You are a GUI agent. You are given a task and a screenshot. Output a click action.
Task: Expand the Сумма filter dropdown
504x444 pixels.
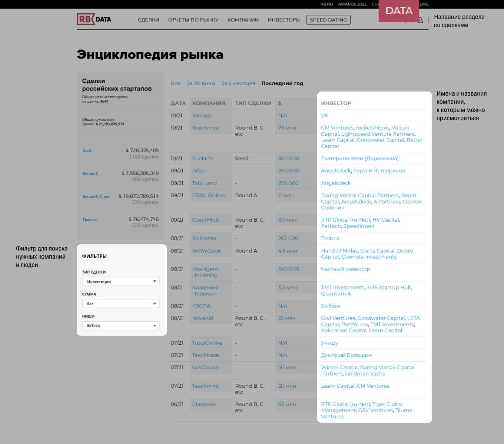point(120,304)
